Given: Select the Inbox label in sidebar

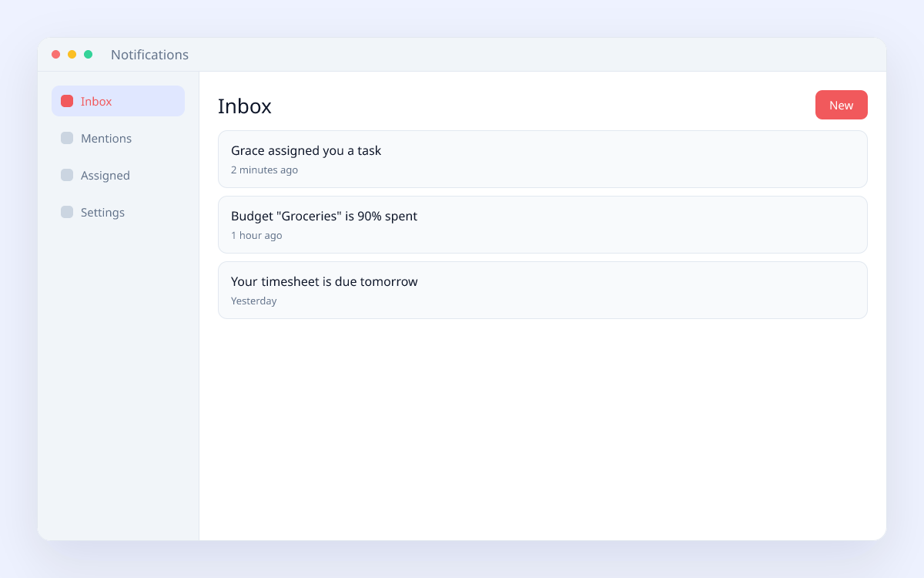Looking at the screenshot, I should click(x=96, y=101).
